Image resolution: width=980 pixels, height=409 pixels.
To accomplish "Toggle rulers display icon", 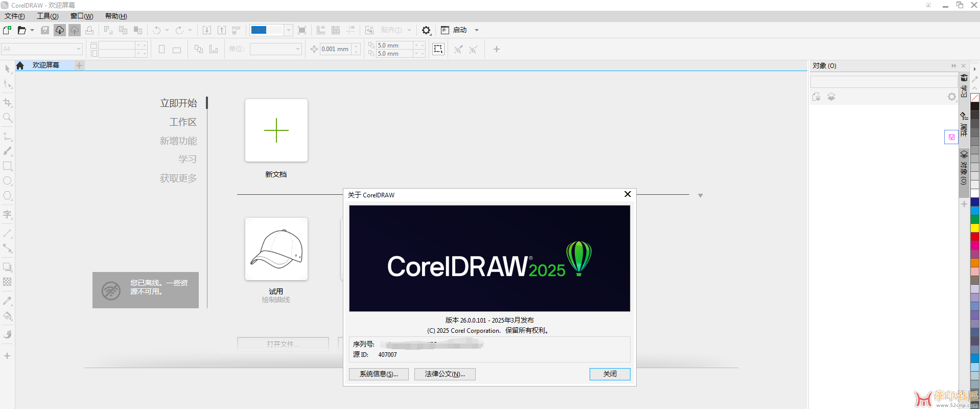I will (x=321, y=30).
